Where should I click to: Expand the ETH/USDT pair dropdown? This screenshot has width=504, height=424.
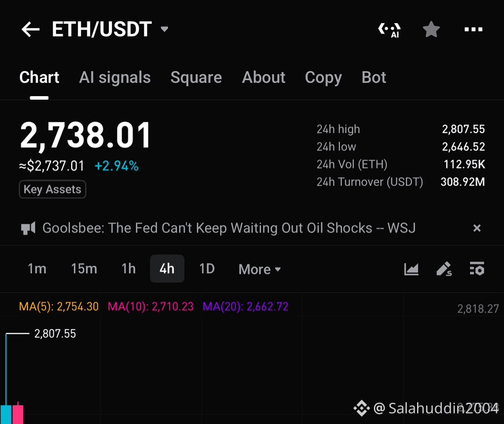click(x=164, y=29)
